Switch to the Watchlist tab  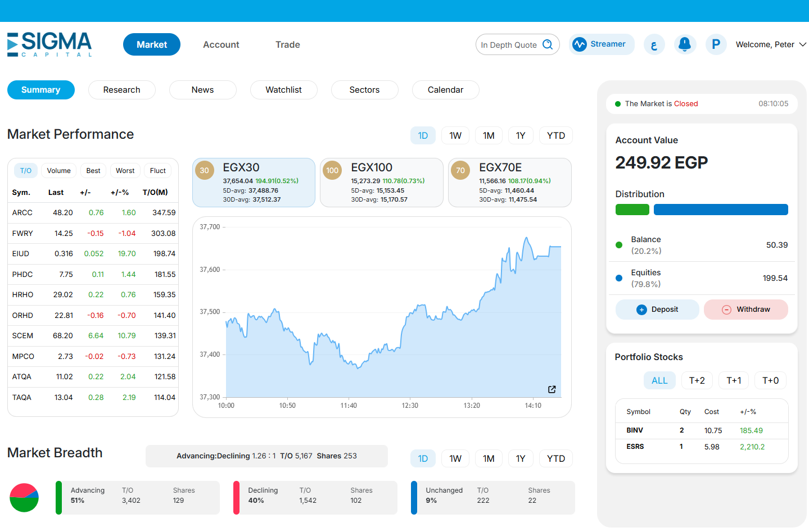click(x=283, y=90)
